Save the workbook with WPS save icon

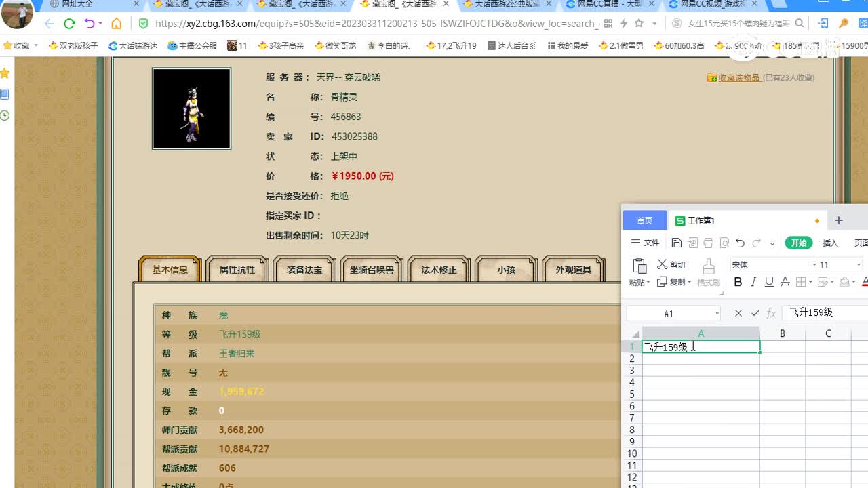tap(677, 243)
